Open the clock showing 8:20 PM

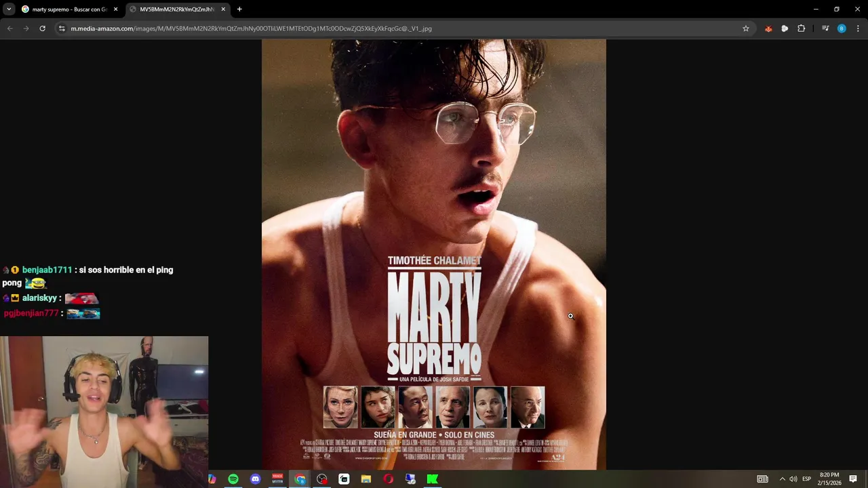click(829, 479)
